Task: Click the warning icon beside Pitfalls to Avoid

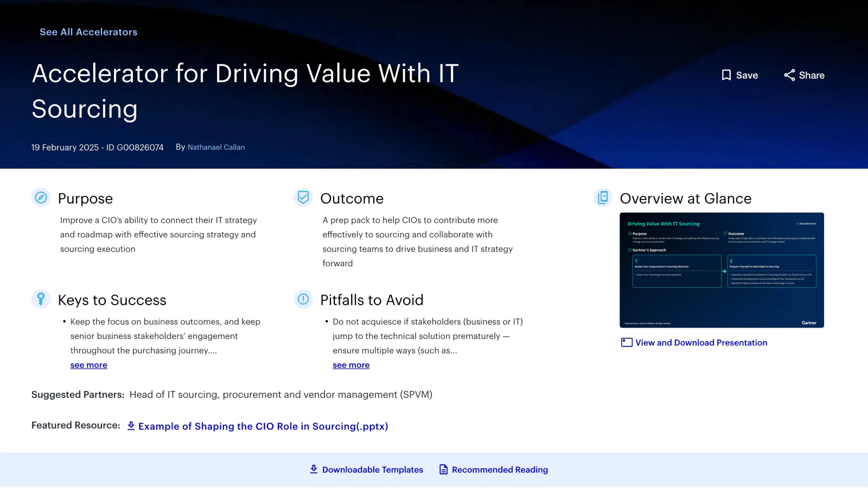Action: (x=303, y=299)
